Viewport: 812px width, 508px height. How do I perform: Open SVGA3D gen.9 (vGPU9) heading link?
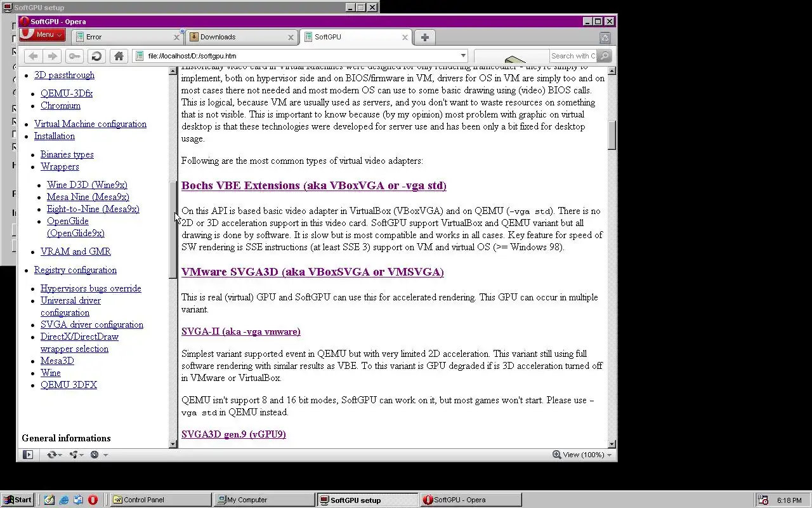point(233,434)
